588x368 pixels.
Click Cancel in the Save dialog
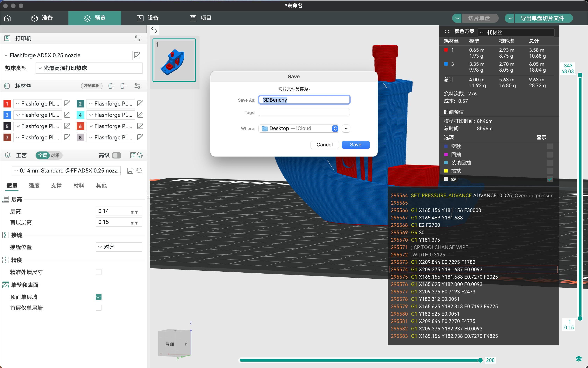pos(324,144)
